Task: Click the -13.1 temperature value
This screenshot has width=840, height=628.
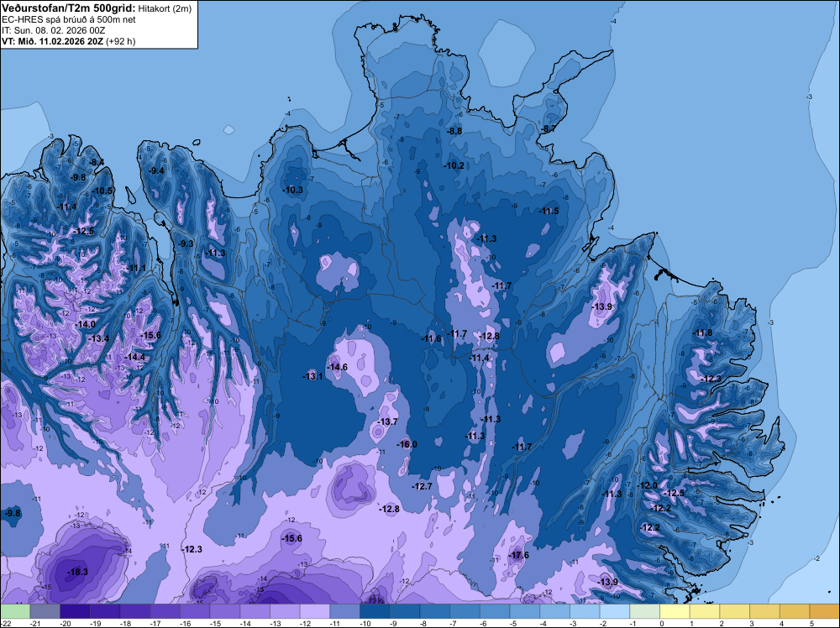Action: click(312, 376)
